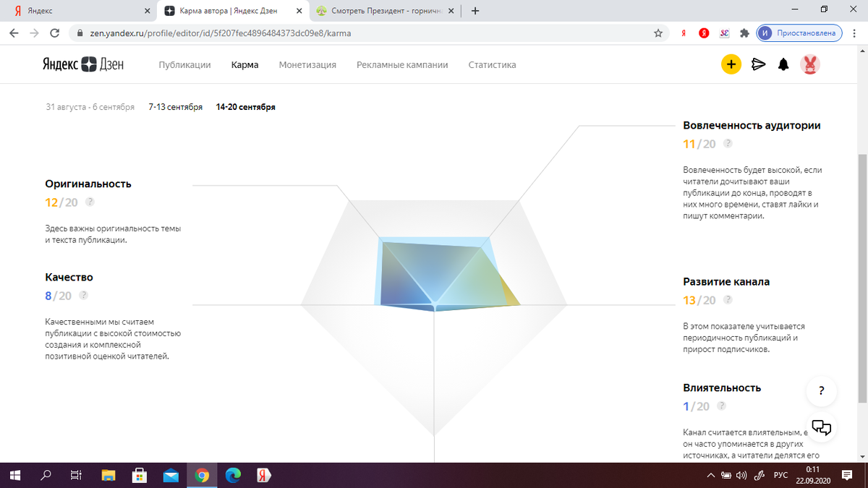Click the red Yandex extension icon
This screenshot has width=868, height=488.
[x=704, y=33]
